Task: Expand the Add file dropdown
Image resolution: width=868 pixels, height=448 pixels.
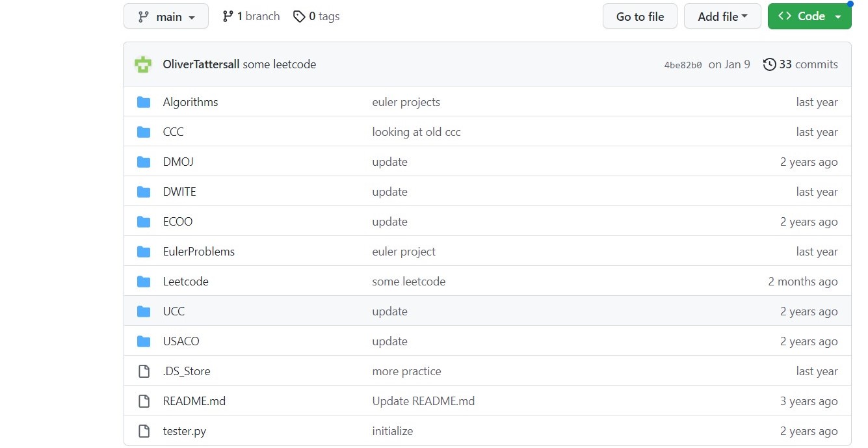Action: click(722, 16)
